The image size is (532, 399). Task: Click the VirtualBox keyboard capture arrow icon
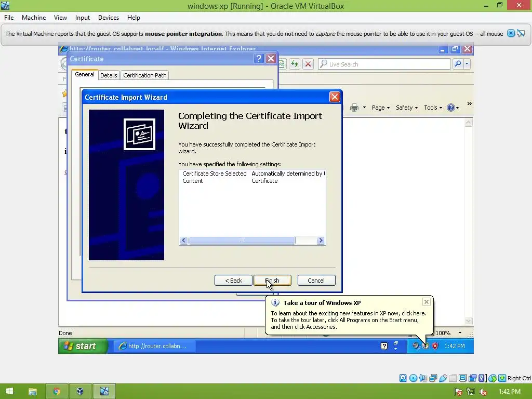[502, 378]
